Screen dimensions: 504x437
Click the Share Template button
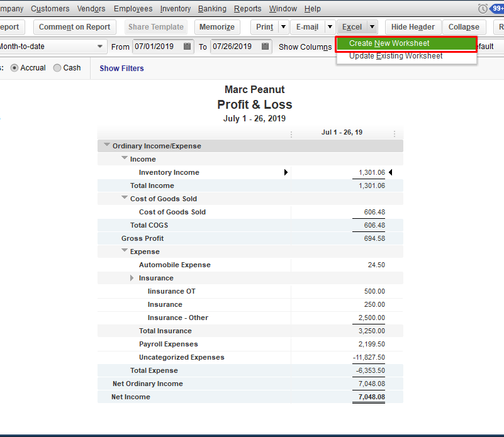(x=156, y=26)
